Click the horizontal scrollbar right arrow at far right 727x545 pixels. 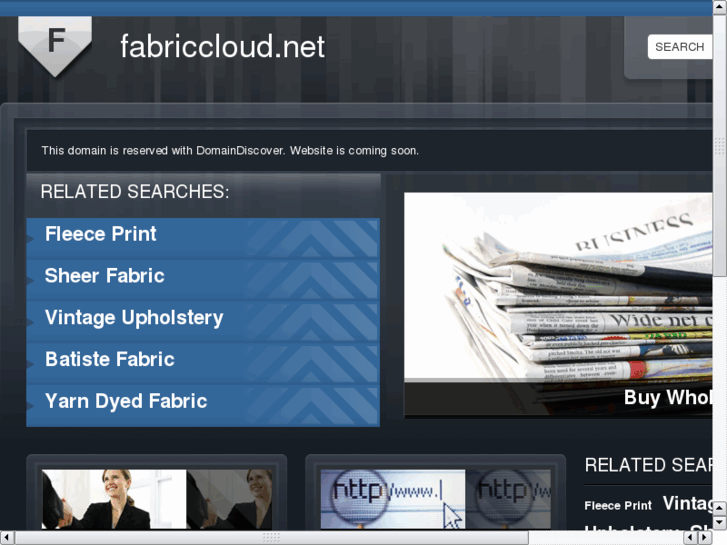[x=705, y=538]
